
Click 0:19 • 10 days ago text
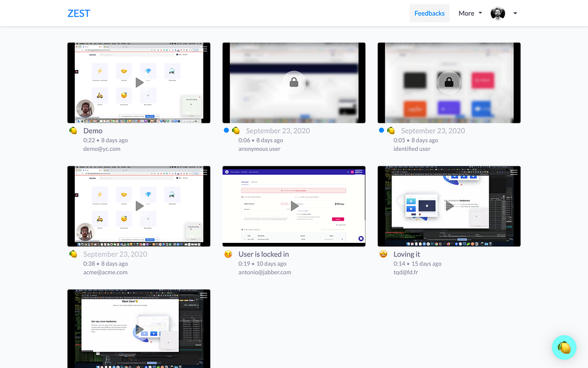tap(262, 264)
